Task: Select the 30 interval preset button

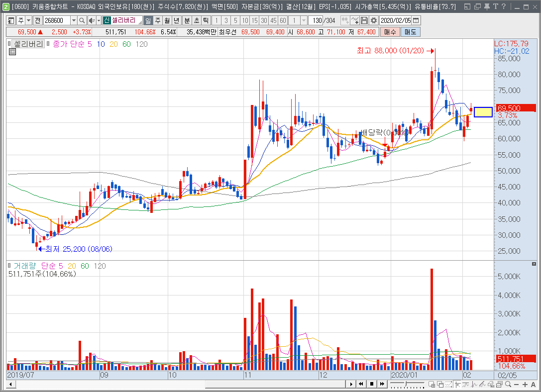Action: click(x=264, y=21)
